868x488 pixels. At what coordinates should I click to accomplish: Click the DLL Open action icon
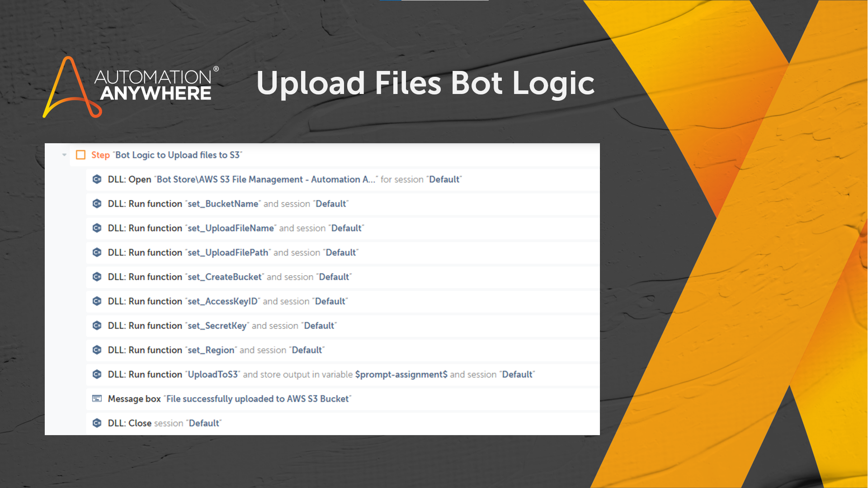point(97,179)
